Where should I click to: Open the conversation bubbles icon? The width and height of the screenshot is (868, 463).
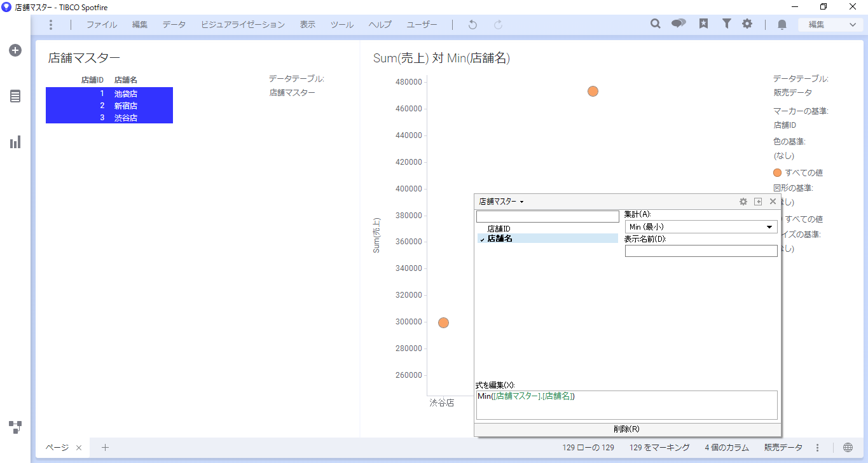[x=679, y=24]
